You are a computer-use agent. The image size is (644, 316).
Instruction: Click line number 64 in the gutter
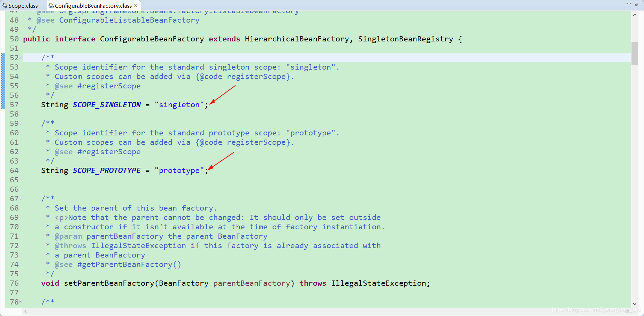click(x=14, y=171)
